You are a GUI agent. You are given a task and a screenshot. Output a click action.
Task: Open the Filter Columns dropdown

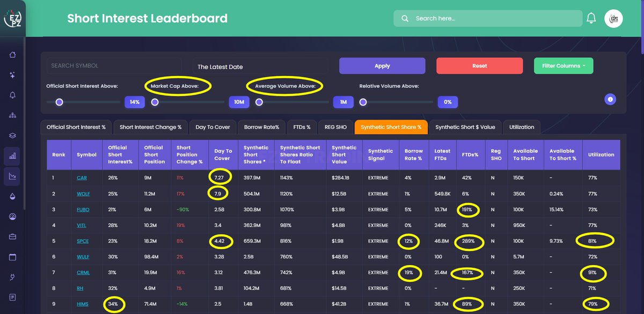click(x=563, y=66)
